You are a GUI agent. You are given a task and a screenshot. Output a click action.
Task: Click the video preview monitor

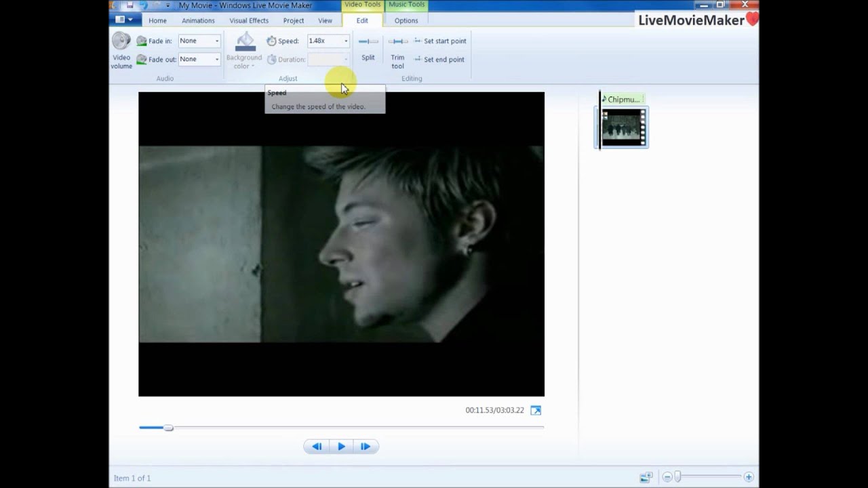click(341, 244)
